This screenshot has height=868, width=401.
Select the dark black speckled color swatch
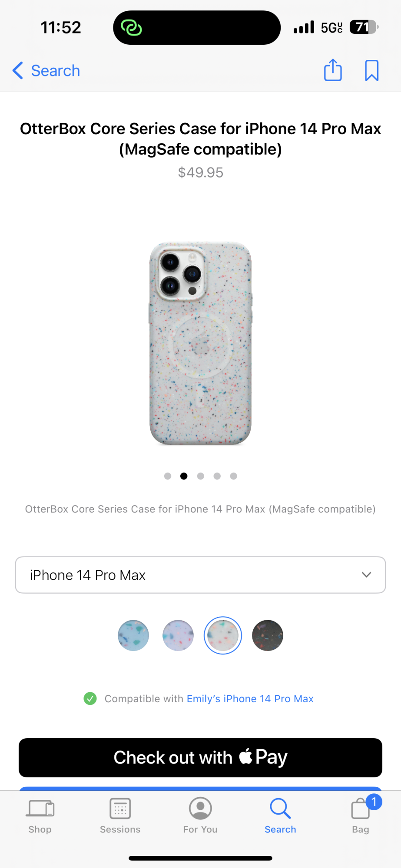268,635
